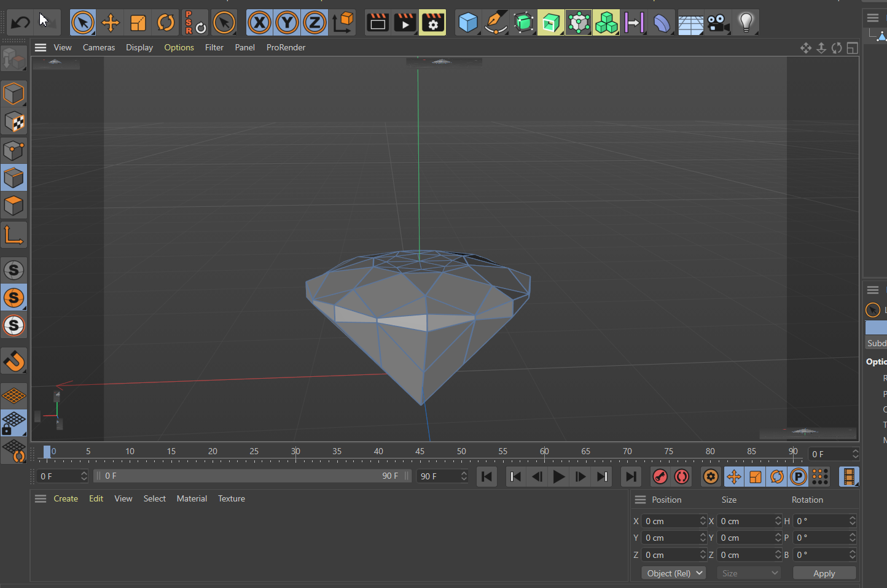The image size is (887, 588).
Task: Click the viewport rotate camera icon
Action: (x=837, y=48)
